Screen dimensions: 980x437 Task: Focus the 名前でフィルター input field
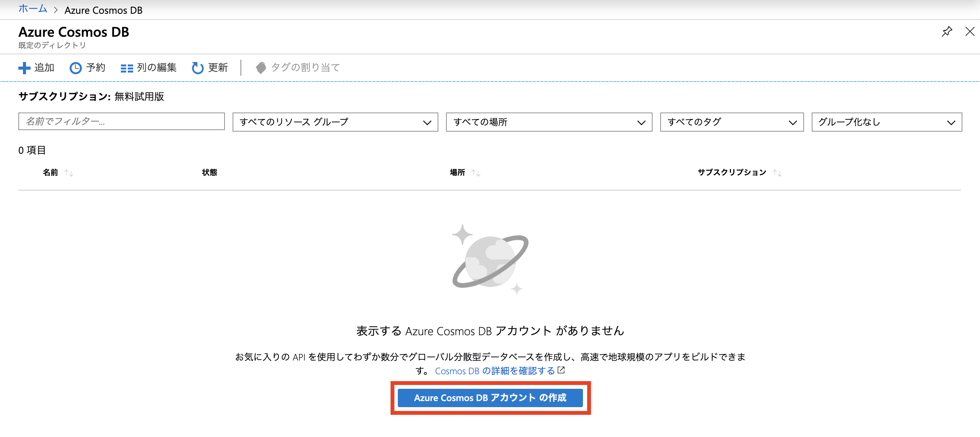[121, 122]
